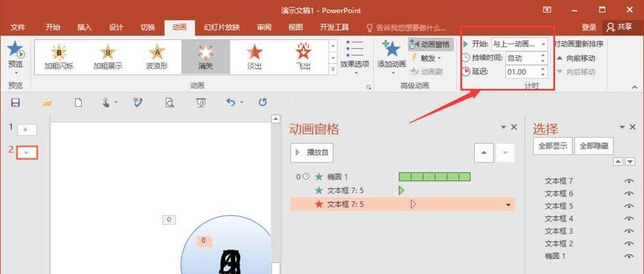This screenshot has height=274, width=644.
Task: Open animation group dialog launcher
Action: click(x=369, y=87)
